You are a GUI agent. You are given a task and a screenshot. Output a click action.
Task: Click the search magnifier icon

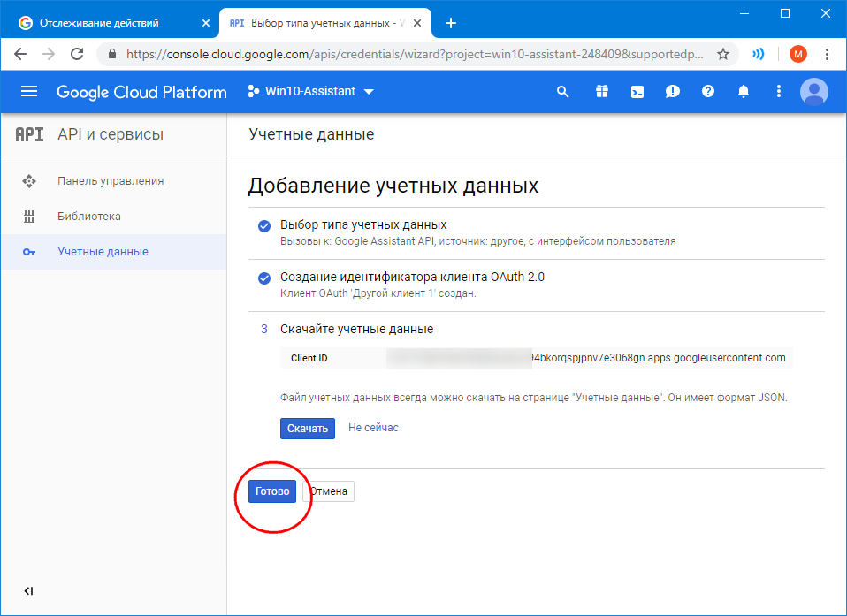(x=562, y=92)
